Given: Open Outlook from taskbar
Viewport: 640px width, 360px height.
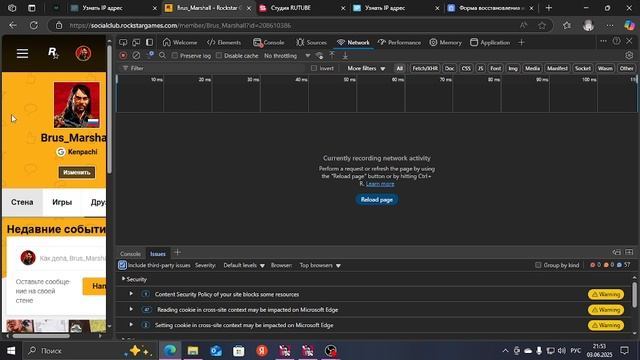Looking at the screenshot, I should pos(216,351).
